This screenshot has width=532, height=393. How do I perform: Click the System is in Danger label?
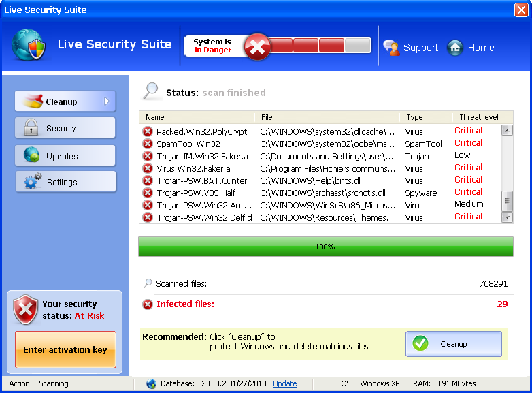[x=212, y=46]
